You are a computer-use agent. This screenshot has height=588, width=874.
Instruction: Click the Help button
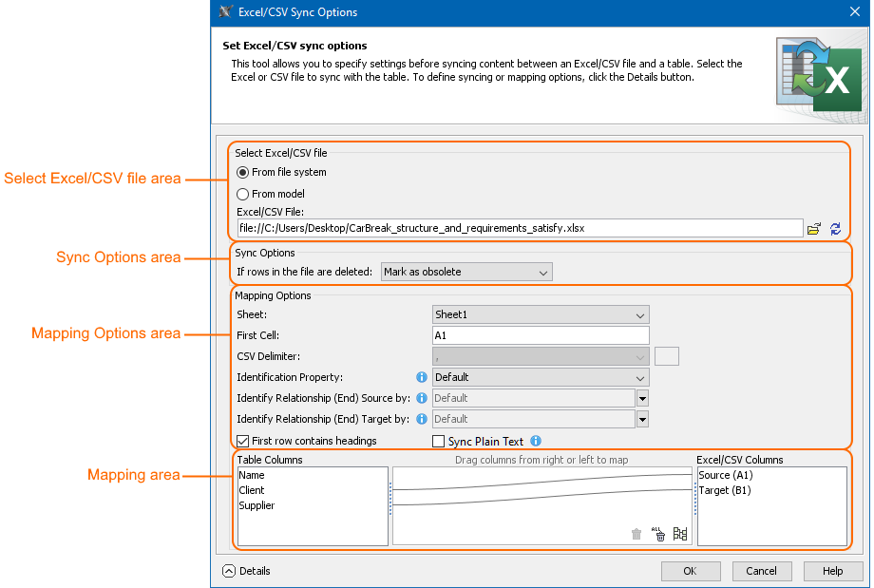click(x=833, y=571)
